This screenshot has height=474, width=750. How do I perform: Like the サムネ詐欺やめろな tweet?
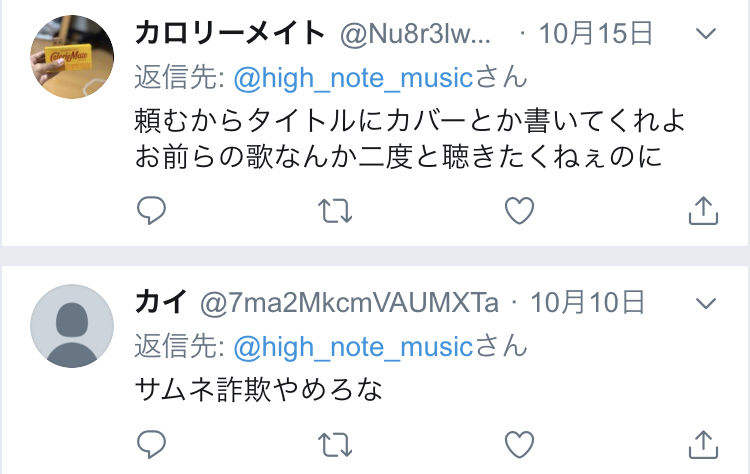tap(519, 444)
